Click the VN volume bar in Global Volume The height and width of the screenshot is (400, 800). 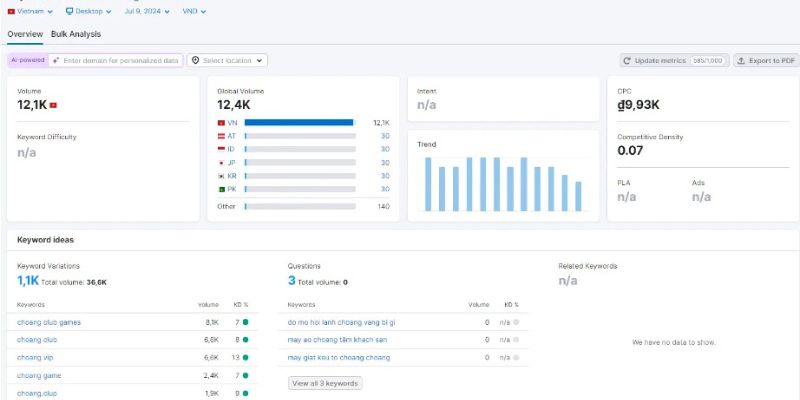pos(300,122)
